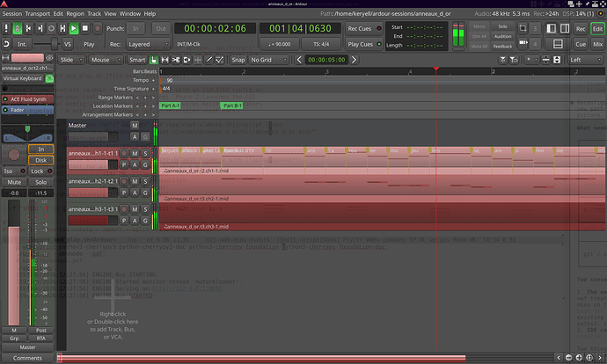
Task: Toggle record arm on anneaux h3-1-t3 track
Action: 124,209
